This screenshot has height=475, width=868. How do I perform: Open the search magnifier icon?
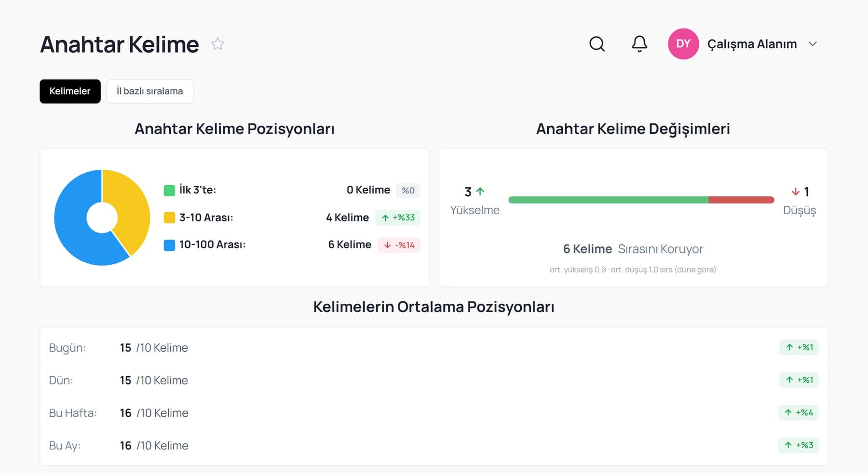click(597, 44)
